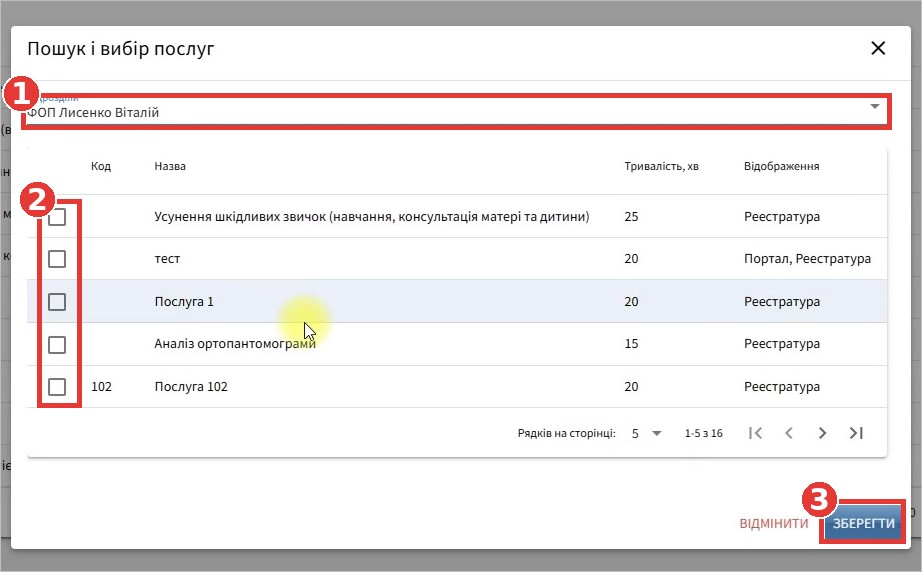The width and height of the screenshot is (922, 572).
Task: Click the Тривалість, хв column header
Action: 662,166
